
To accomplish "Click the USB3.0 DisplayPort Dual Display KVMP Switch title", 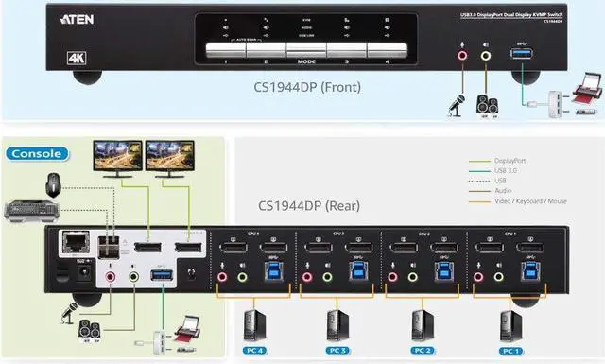I will [x=511, y=15].
